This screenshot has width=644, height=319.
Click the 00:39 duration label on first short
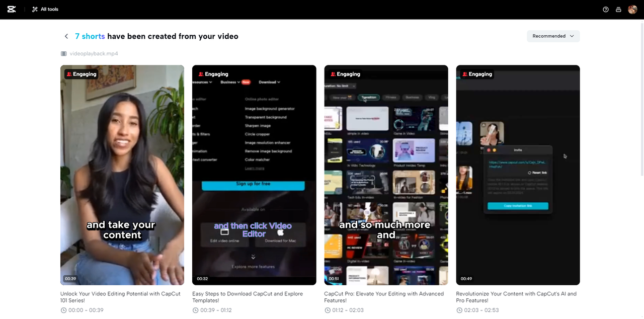click(x=70, y=279)
